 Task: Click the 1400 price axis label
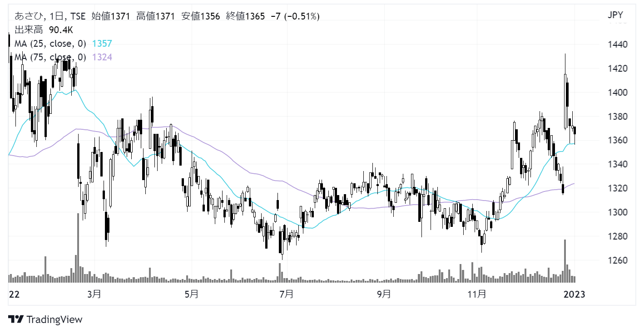pyautogui.click(x=617, y=93)
